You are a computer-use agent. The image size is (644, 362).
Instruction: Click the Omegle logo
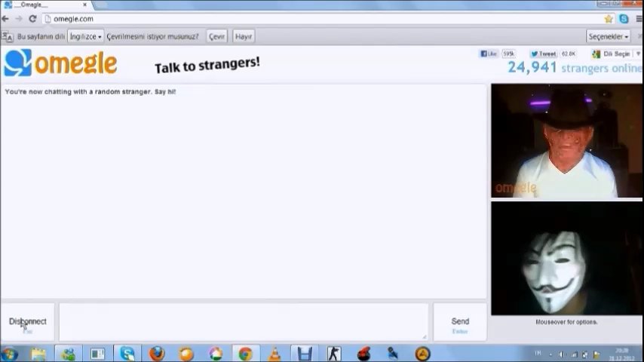point(60,63)
